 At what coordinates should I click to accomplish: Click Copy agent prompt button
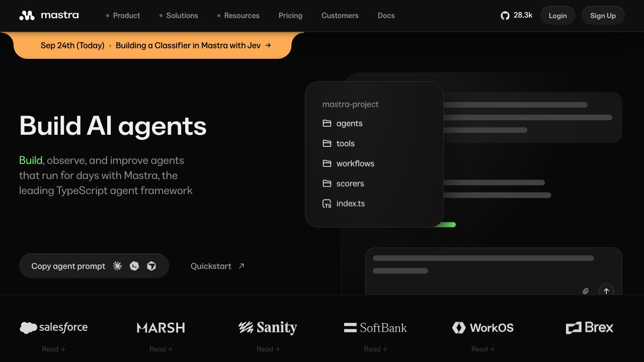94,266
